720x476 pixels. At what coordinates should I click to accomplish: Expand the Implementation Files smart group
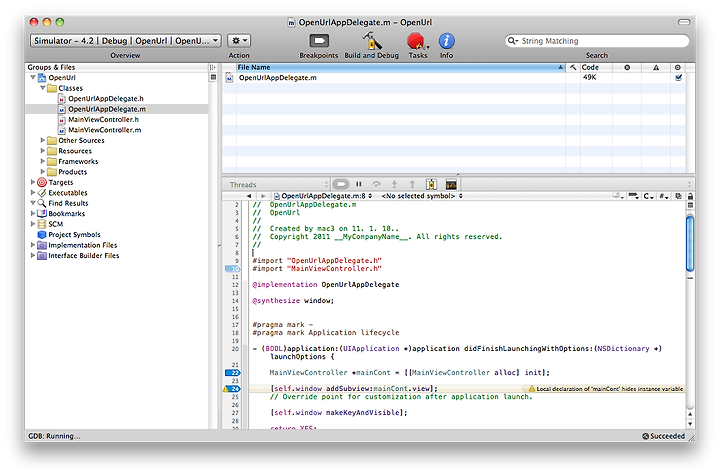33,245
